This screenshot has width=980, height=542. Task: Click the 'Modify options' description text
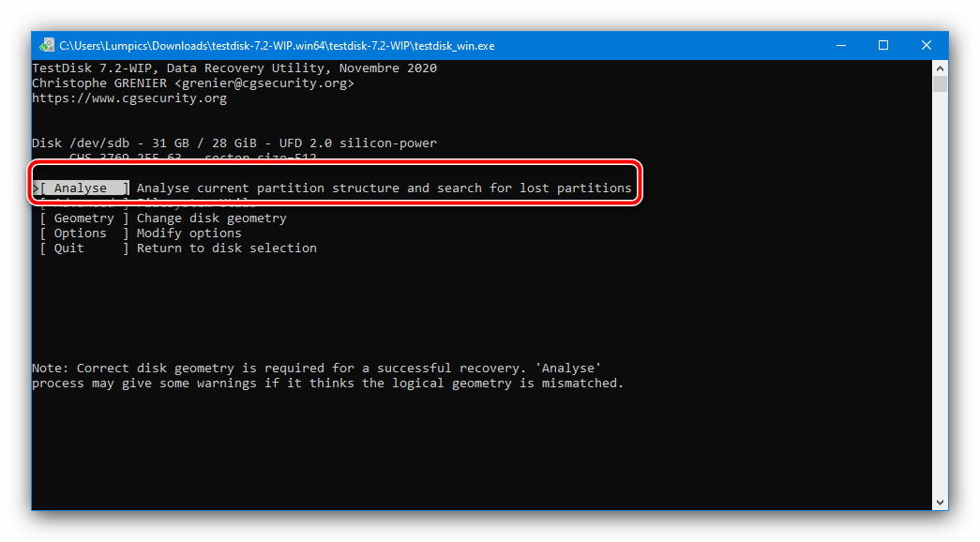[189, 233]
